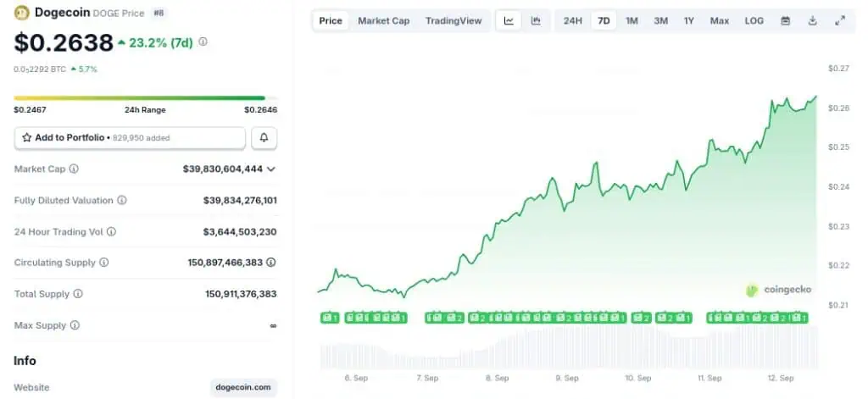Click trading volume value $3,644,503,230
868x399 pixels.
click(240, 232)
